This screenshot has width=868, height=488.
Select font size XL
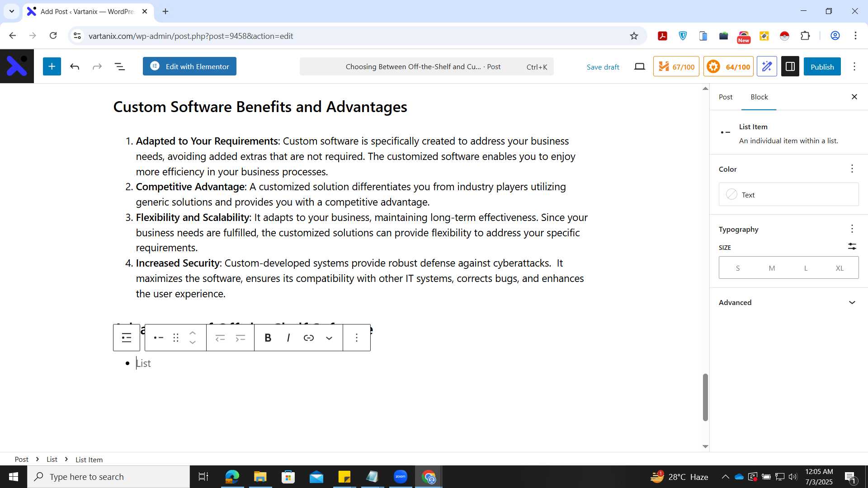[x=840, y=268]
